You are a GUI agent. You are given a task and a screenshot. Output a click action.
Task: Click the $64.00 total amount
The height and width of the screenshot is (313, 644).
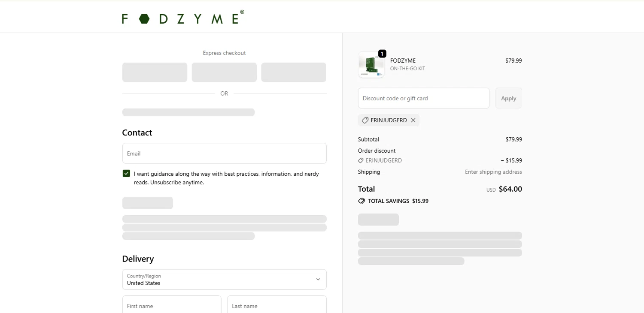click(510, 189)
